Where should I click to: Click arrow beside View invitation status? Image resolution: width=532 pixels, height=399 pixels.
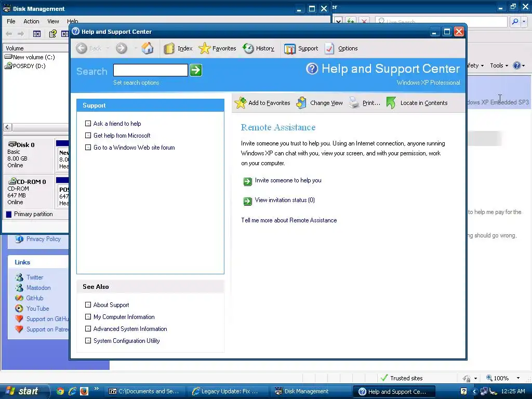[248, 201]
